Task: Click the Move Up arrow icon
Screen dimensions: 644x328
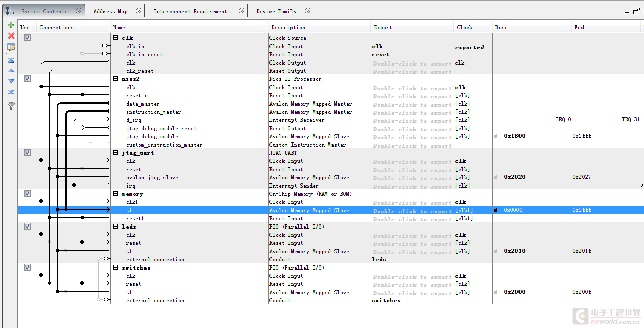Action: (11, 71)
